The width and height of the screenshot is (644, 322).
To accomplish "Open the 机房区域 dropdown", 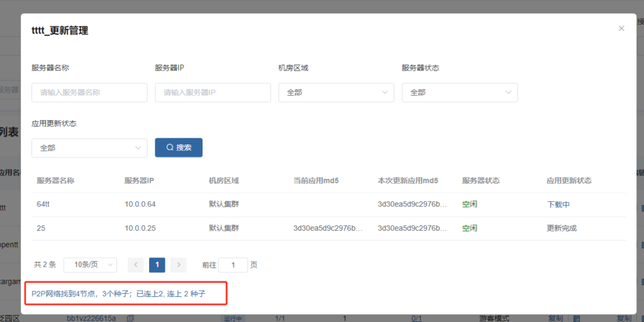I will (336, 92).
